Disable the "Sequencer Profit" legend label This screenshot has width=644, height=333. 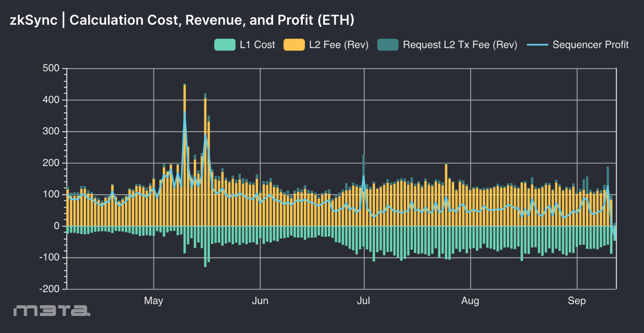pos(590,45)
